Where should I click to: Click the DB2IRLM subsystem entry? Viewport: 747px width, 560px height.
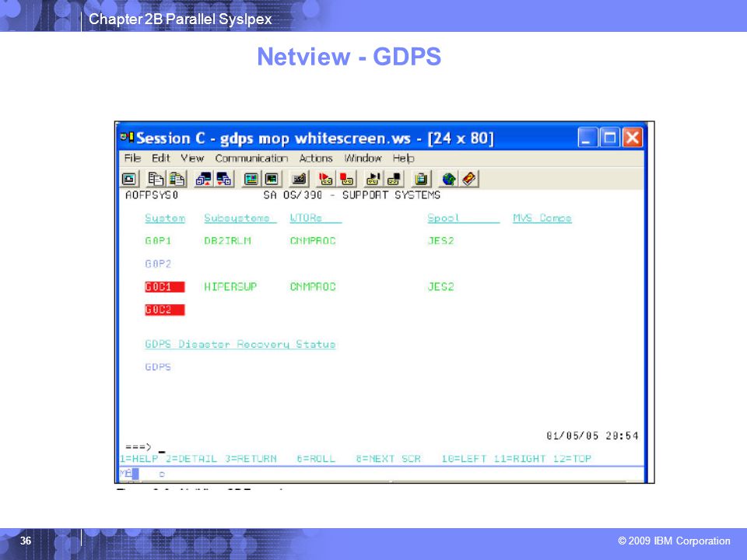point(227,241)
